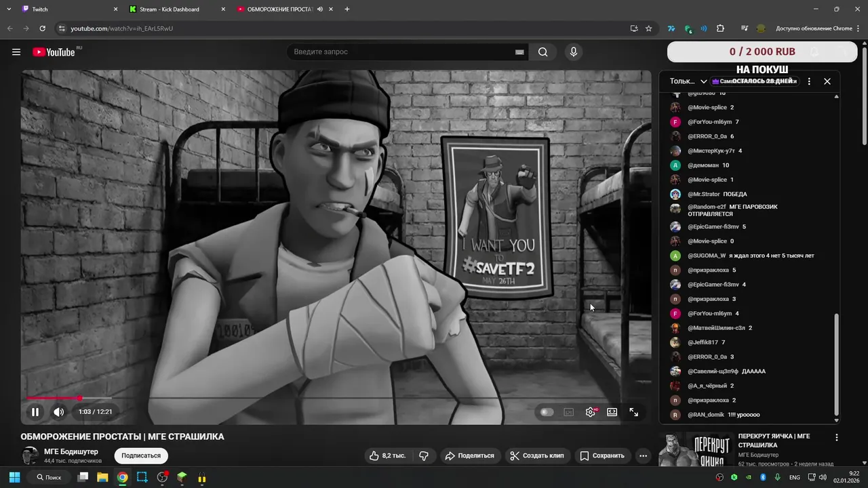Click the install app icon in the address bar
868x488 pixels.
coord(634,28)
